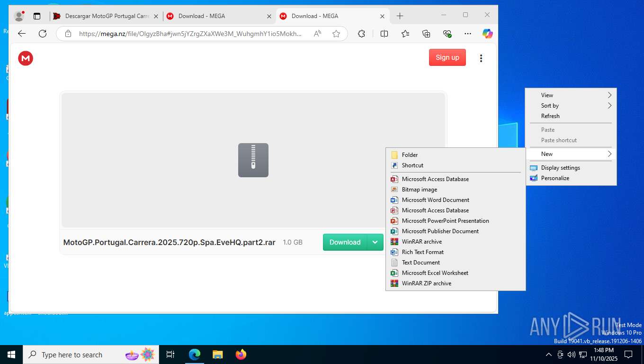Launch Firefox from taskbar
644x364 pixels.
tap(241, 355)
